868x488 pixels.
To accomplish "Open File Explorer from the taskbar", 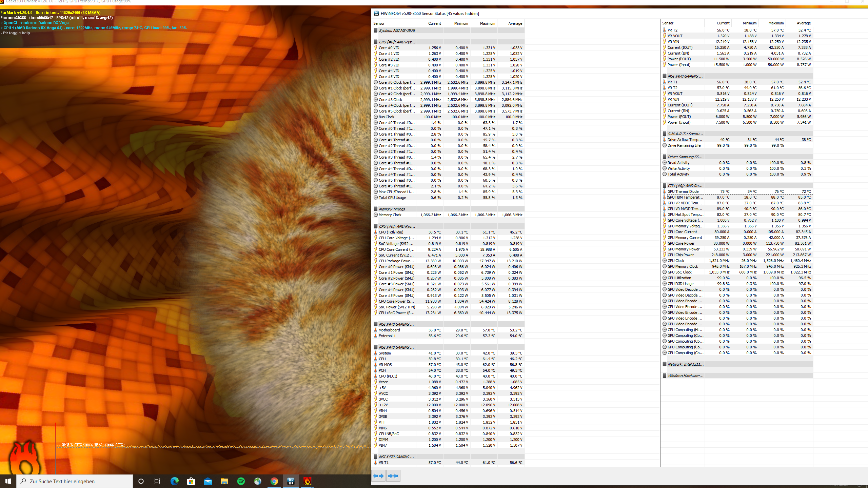I will point(224,481).
